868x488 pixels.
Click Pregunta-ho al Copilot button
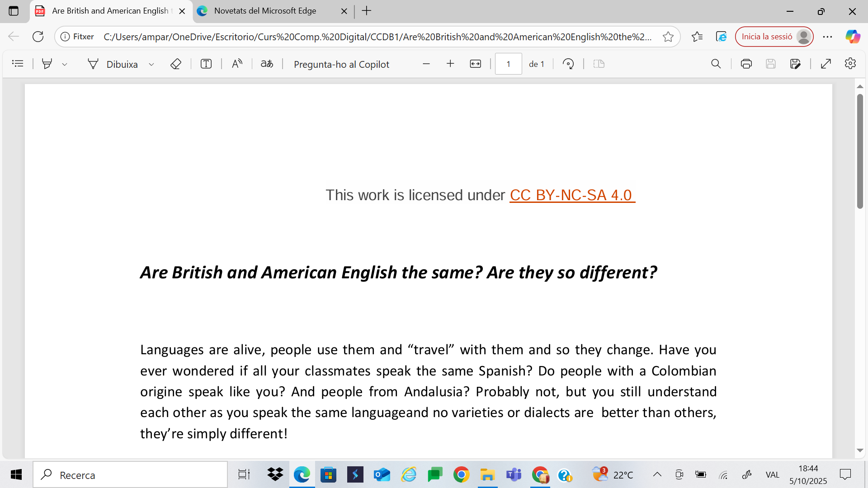[x=341, y=64]
